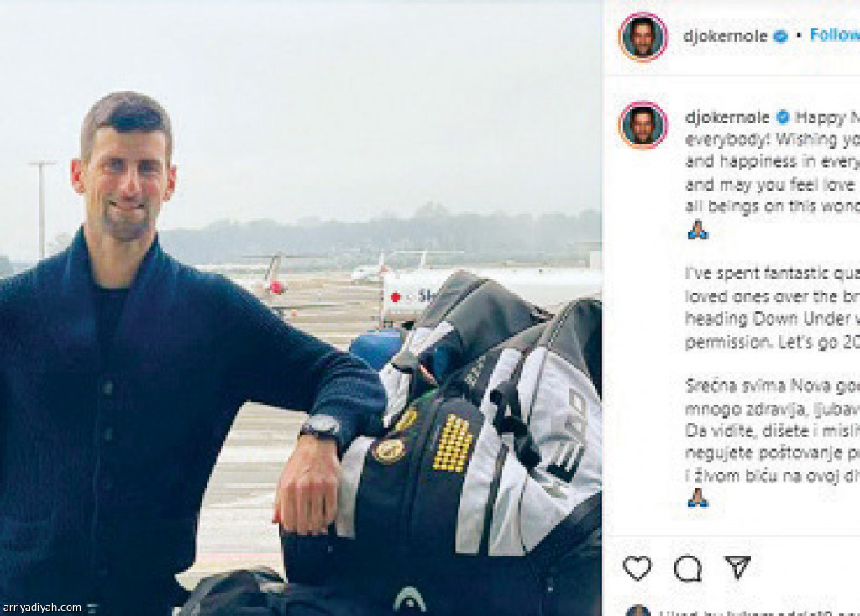Click the verified badge beside the caption username
Viewport: 860px width, 616px height.
(784, 117)
